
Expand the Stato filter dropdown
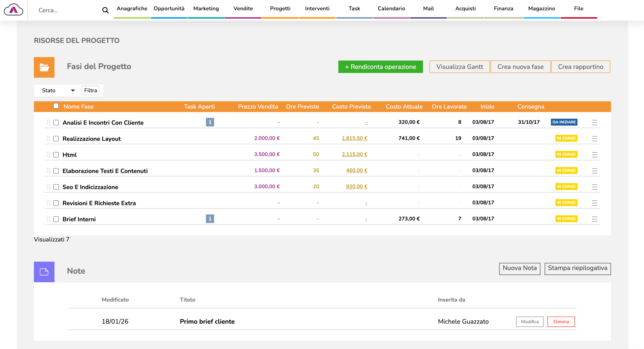(x=58, y=91)
